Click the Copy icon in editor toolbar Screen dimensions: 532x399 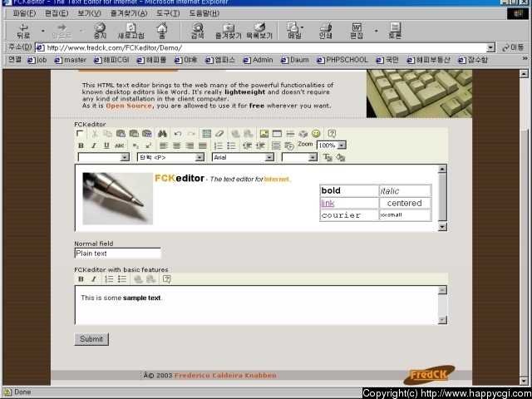pyautogui.click(x=107, y=134)
